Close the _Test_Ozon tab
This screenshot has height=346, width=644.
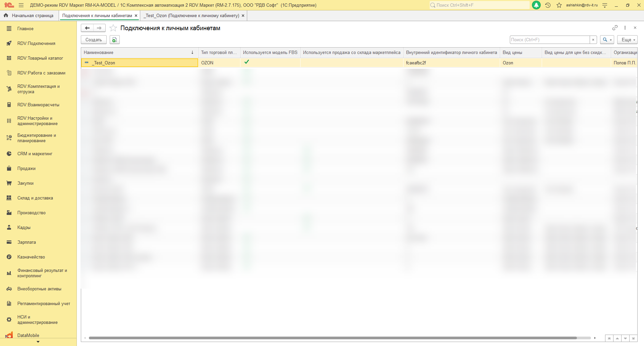[x=243, y=16]
